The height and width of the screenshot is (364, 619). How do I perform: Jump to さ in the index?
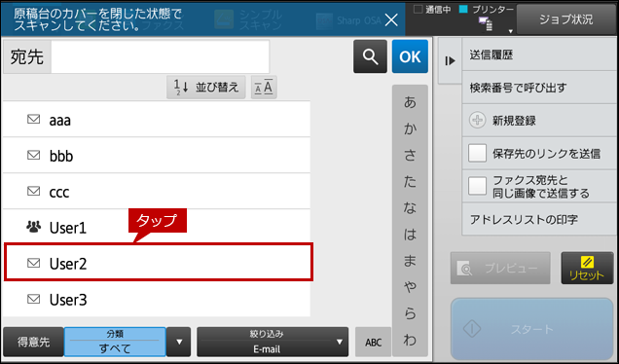(x=410, y=155)
